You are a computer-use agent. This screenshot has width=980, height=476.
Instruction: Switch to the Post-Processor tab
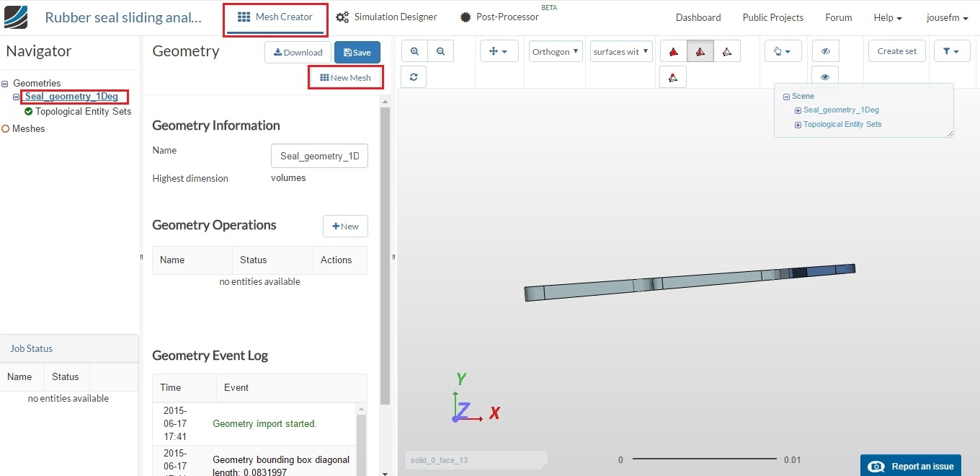tap(499, 17)
